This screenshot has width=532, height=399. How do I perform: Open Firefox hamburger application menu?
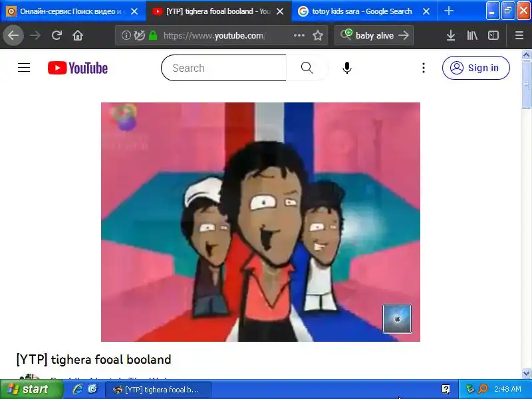click(x=519, y=35)
